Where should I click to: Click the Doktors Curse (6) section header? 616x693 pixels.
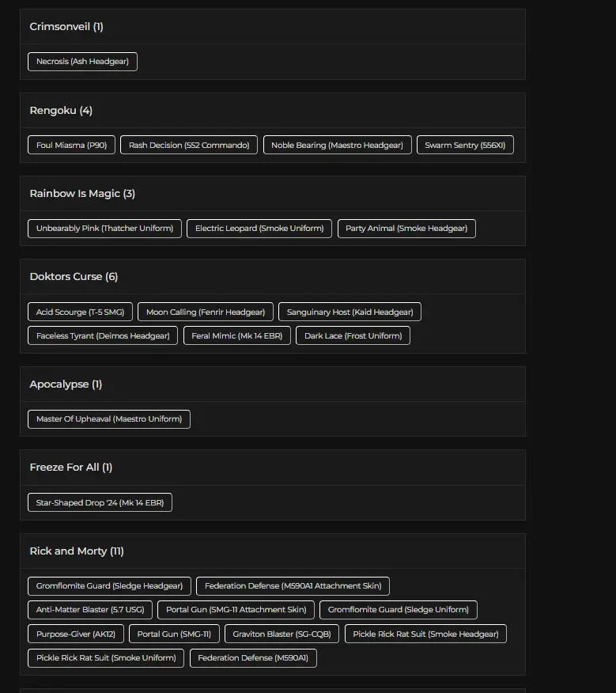(x=74, y=277)
